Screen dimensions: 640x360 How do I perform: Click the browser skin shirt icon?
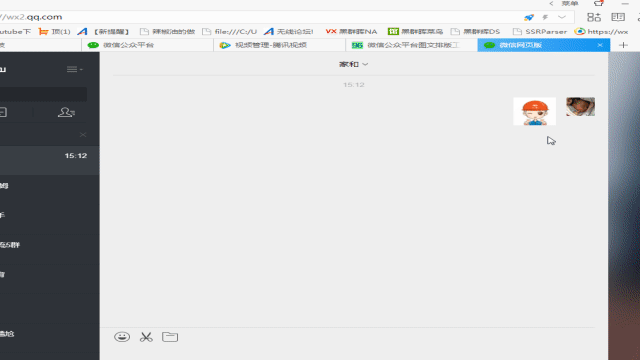(599, 4)
